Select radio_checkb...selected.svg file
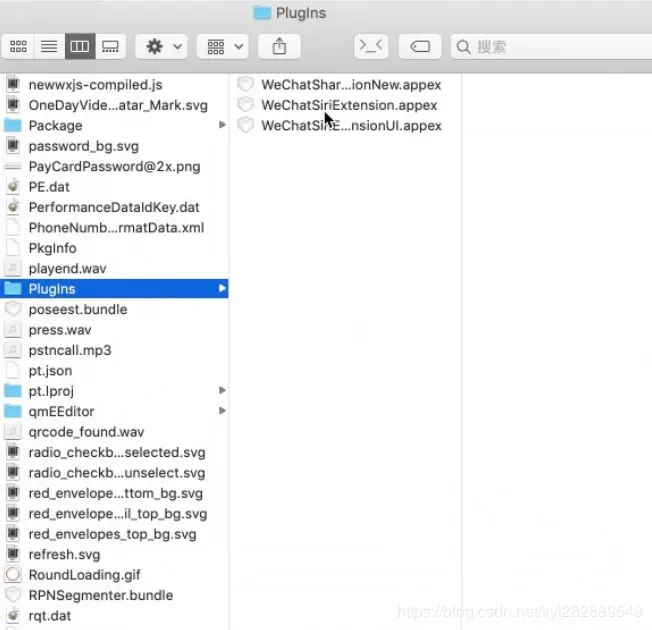Screen dimensions: 652x630 click(114, 452)
